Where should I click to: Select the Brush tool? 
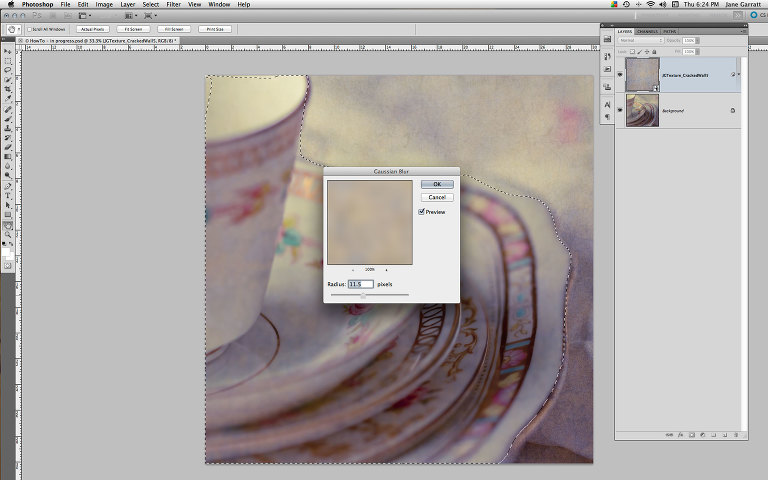pyautogui.click(x=7, y=119)
